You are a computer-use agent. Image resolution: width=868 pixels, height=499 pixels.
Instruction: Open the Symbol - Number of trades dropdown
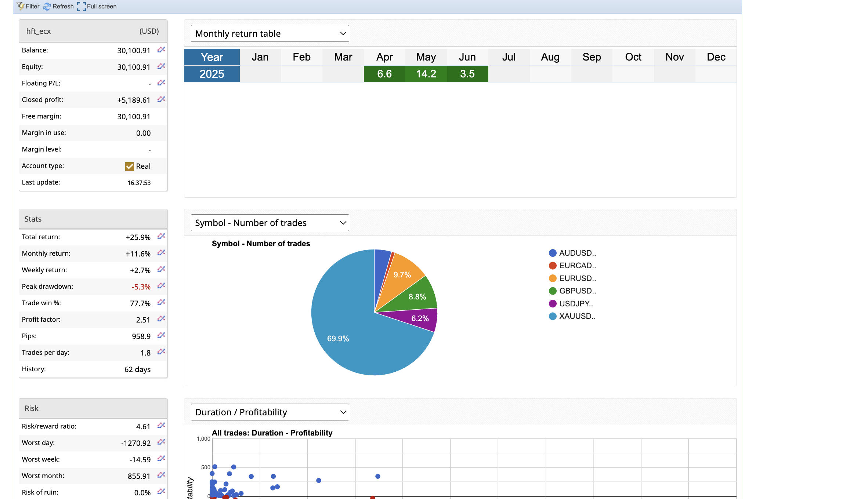(270, 223)
